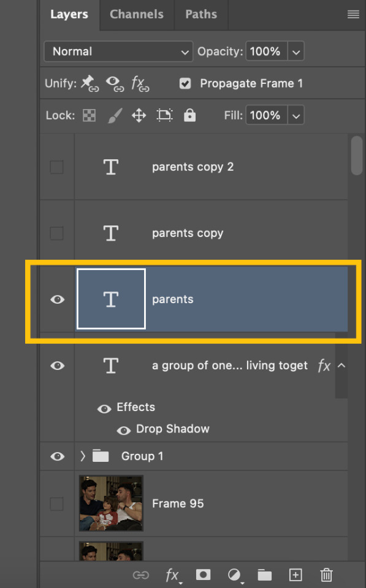
Task: Open the Normal blend mode dropdown
Action: pos(118,51)
